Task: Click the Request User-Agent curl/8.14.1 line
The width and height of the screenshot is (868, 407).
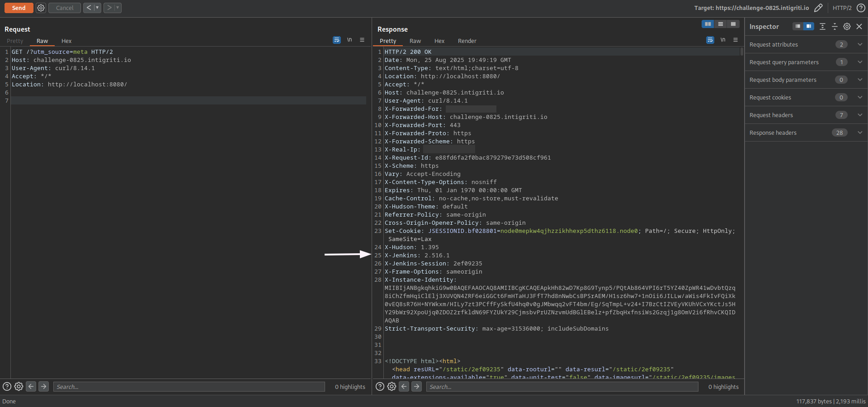Action: [53, 68]
